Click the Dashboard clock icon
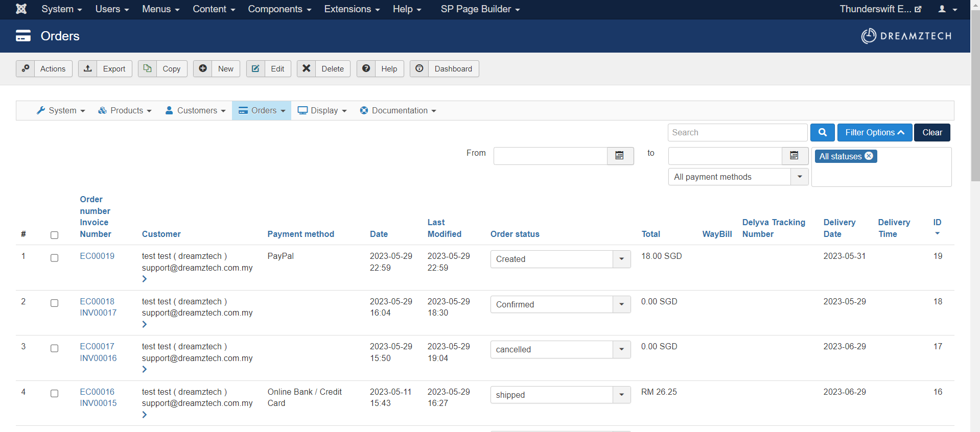This screenshot has height=432, width=980. (419, 68)
